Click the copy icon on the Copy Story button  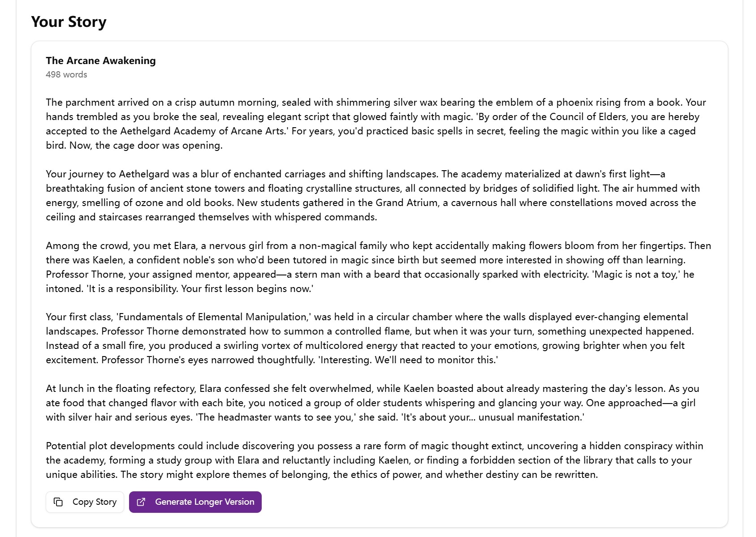pos(58,502)
